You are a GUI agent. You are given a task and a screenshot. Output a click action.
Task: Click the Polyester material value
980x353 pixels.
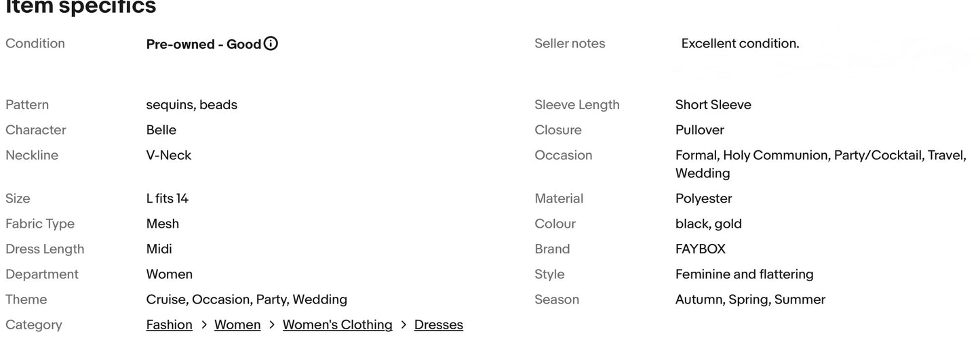tap(703, 199)
